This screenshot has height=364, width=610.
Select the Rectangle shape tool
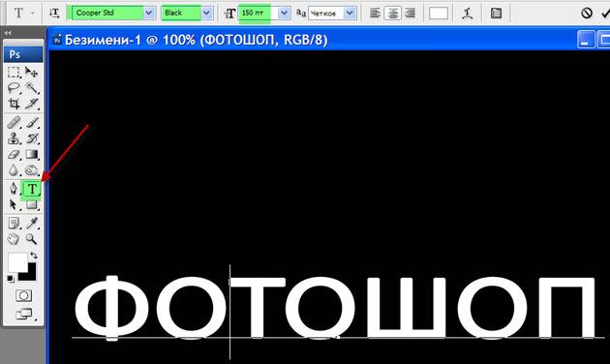tap(32, 204)
